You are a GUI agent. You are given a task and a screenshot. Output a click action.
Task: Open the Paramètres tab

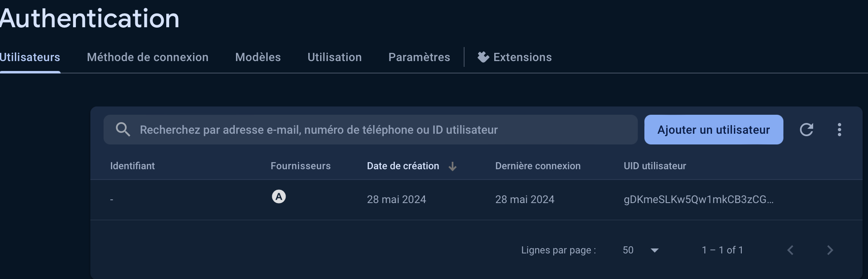click(x=419, y=57)
